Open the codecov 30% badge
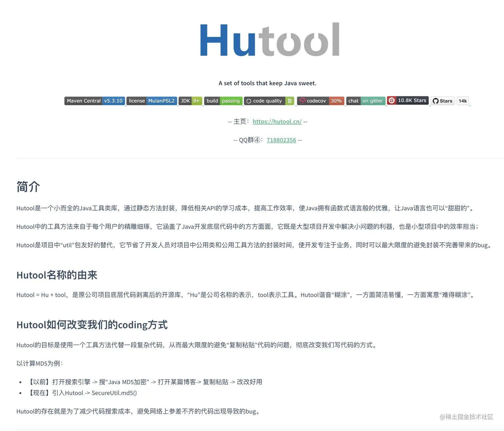The image size is (504, 431). coord(321,101)
